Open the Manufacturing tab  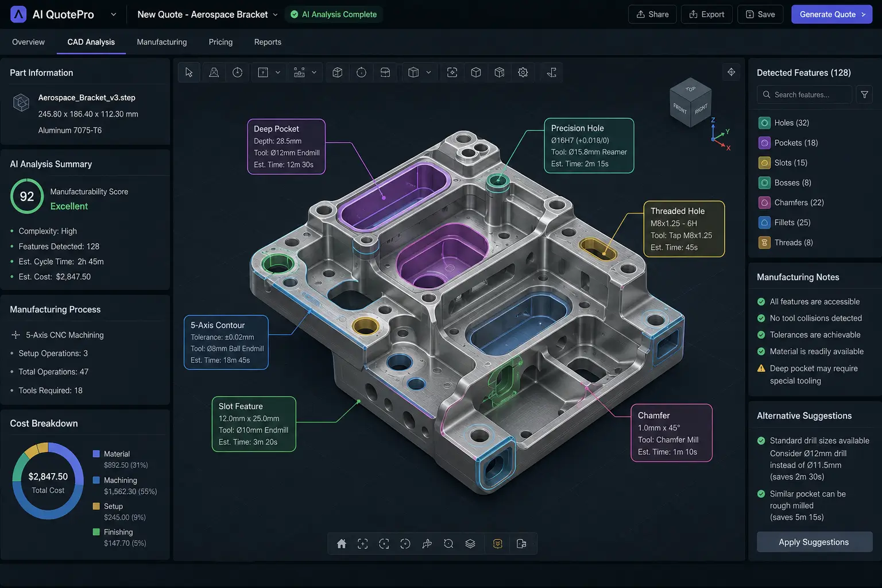(162, 42)
